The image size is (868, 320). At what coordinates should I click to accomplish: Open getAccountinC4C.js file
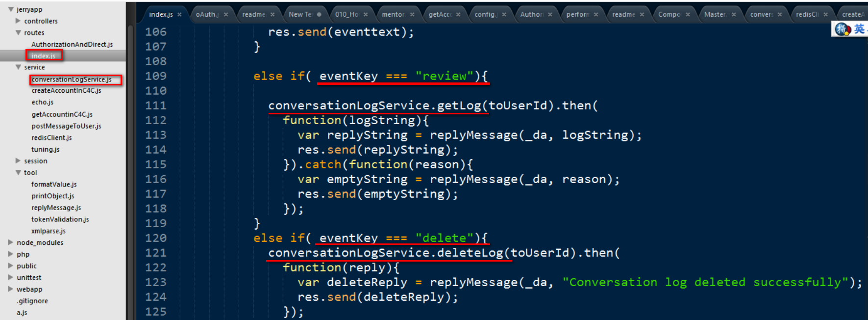coord(62,114)
